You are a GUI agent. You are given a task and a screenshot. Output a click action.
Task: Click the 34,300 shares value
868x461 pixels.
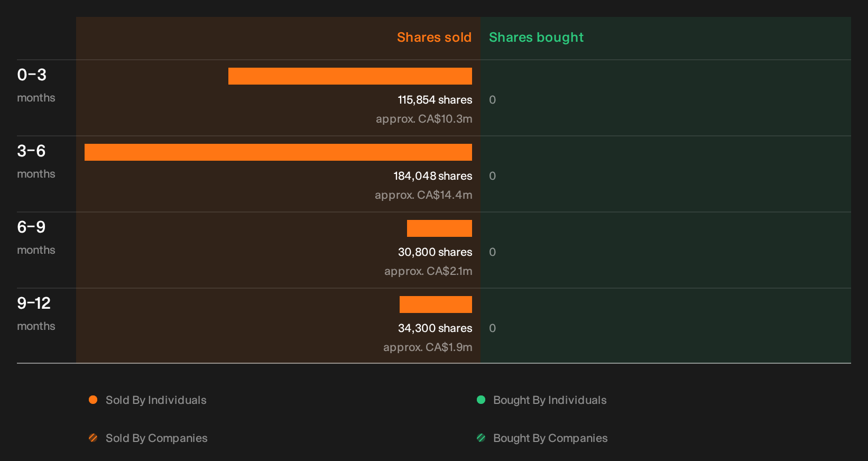(x=435, y=328)
